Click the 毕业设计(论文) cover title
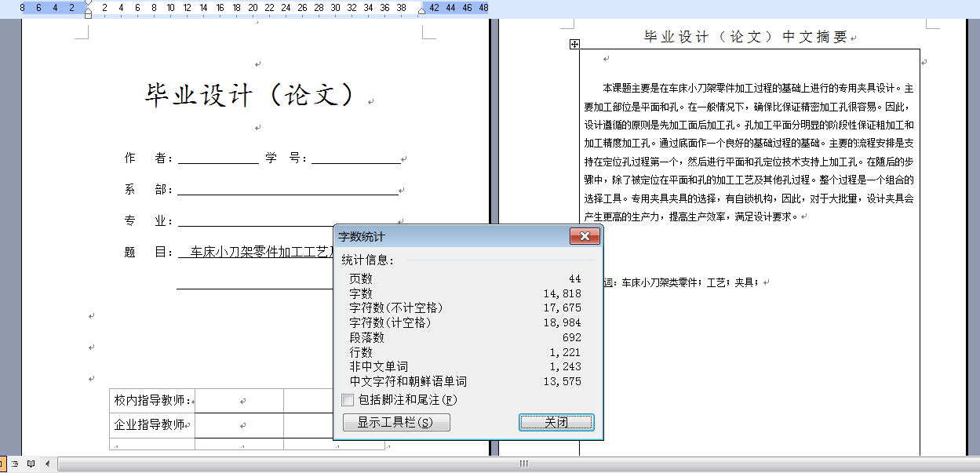This screenshot has width=980, height=473. pyautogui.click(x=253, y=95)
